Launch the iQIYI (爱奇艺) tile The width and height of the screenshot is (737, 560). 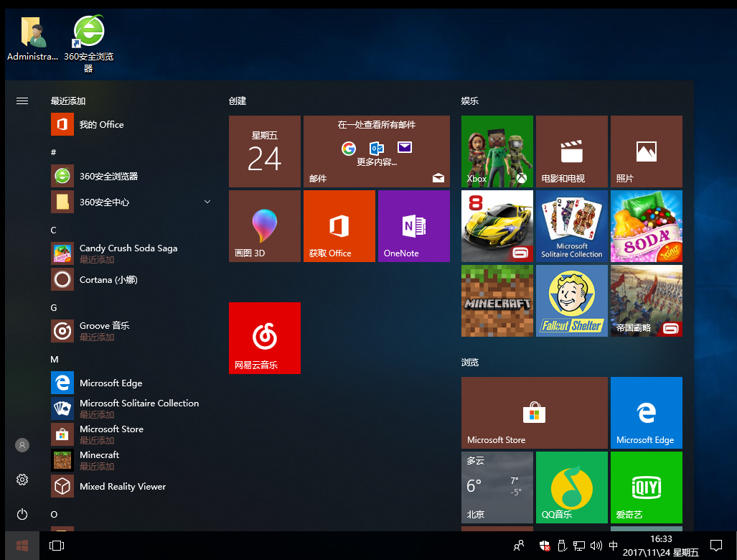point(646,487)
